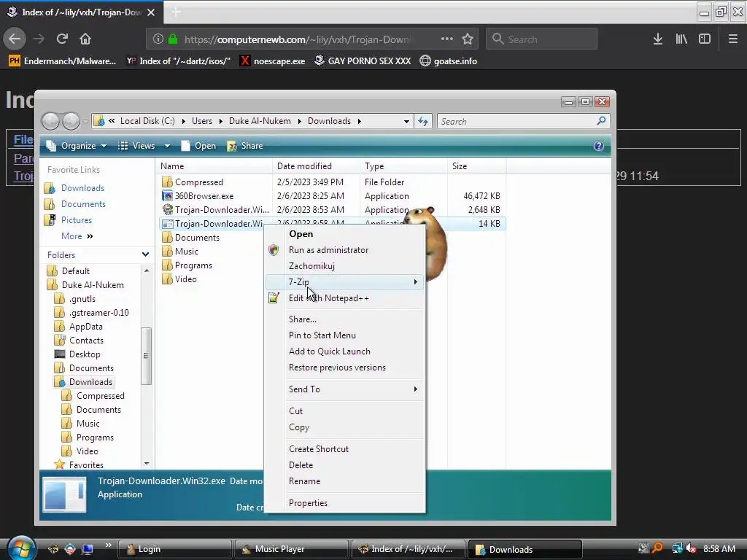This screenshot has width=747, height=560.
Task: Collapse the Folders pane chevron
Action: click(145, 254)
